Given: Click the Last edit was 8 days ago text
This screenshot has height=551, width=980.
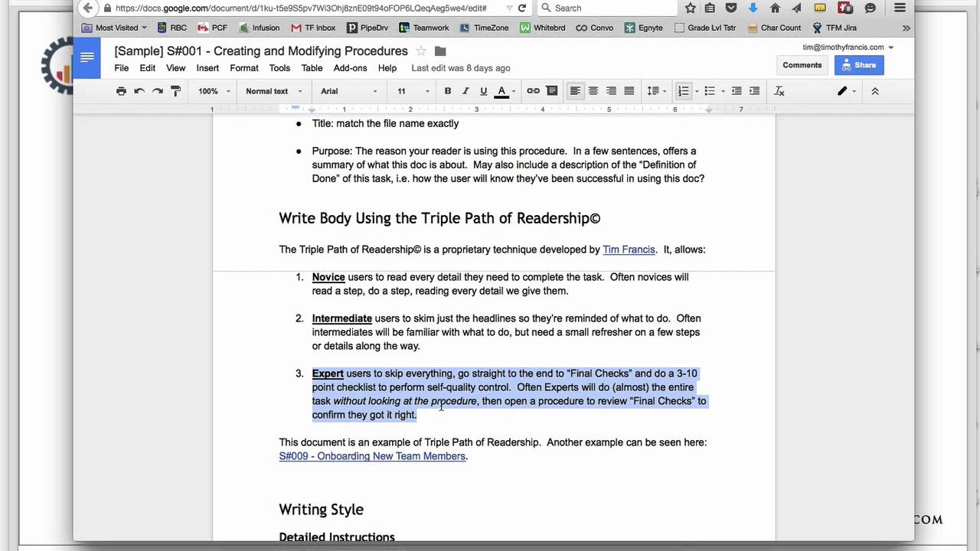Looking at the screenshot, I should click(x=461, y=68).
